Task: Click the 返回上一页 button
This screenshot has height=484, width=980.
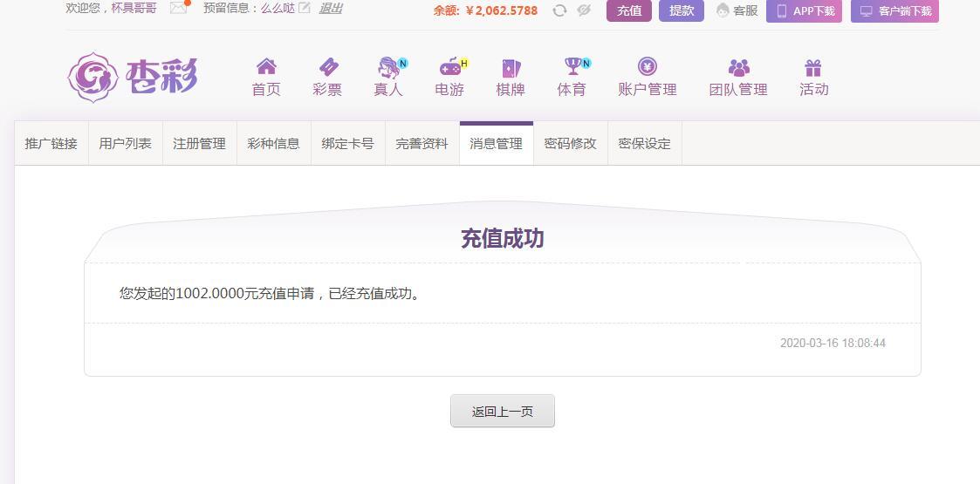Action: click(x=503, y=411)
